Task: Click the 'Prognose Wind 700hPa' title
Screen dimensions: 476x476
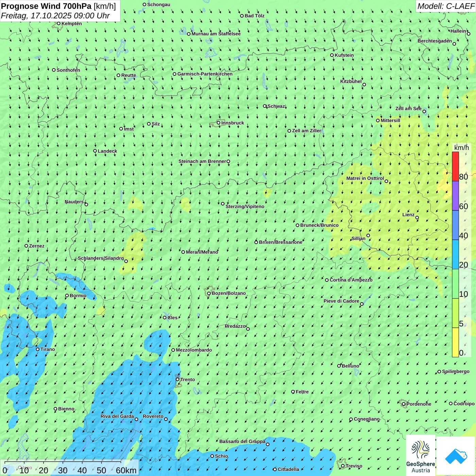Action: coord(46,6)
